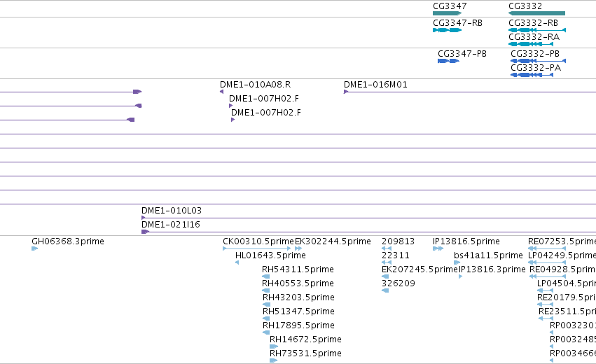Open EST EK207245.5prime
The width and height of the screenshot is (596, 364).
click(x=420, y=269)
